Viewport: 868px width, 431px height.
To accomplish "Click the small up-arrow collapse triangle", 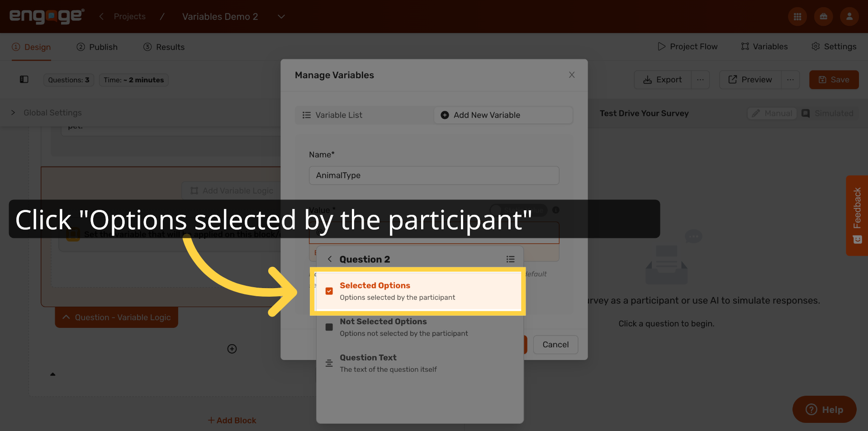I will (52, 374).
